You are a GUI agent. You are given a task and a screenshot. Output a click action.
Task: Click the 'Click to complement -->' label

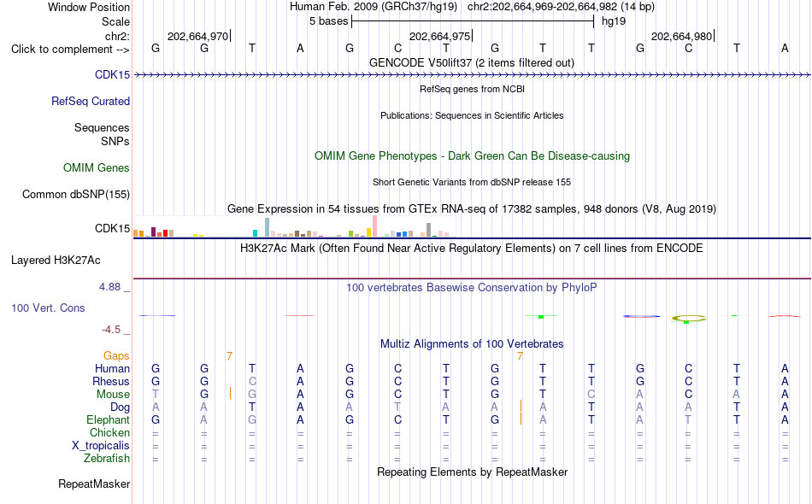70,50
